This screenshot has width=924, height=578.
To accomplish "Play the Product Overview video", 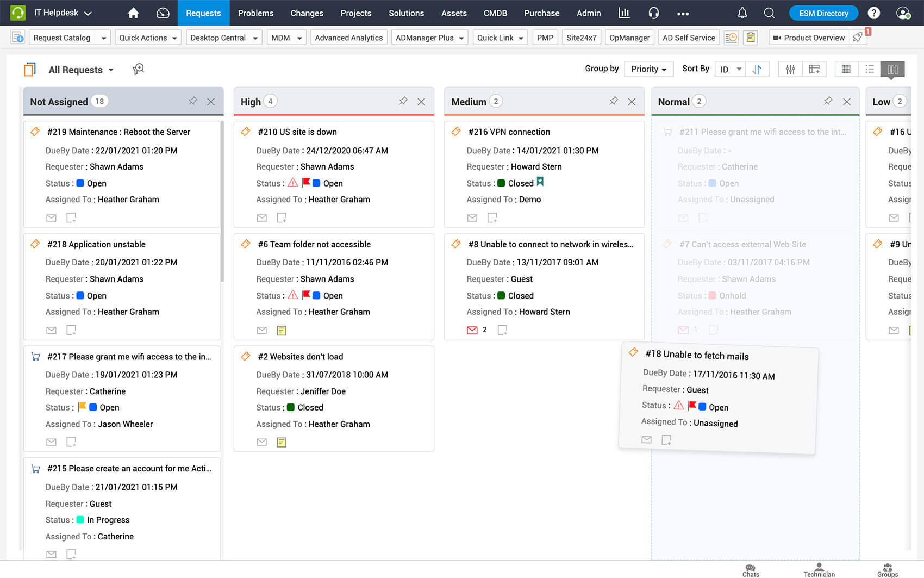I will [x=809, y=38].
